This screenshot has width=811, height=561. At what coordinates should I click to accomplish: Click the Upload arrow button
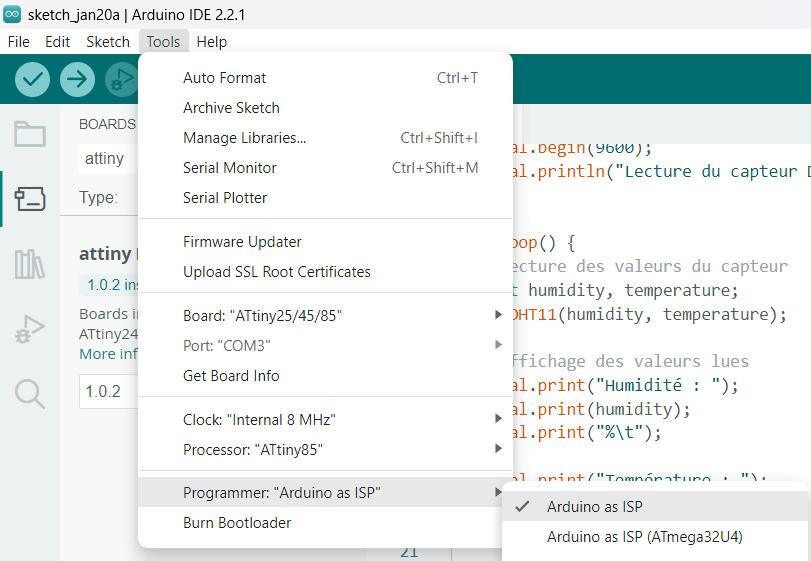(x=77, y=79)
